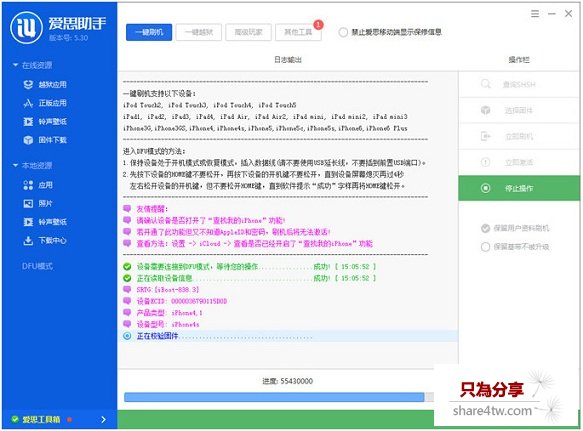
Task: Open 照片 in the sidebar
Action: pos(38,203)
